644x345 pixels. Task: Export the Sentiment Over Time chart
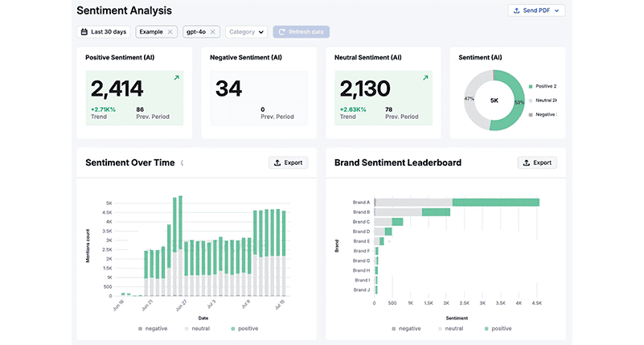point(288,162)
